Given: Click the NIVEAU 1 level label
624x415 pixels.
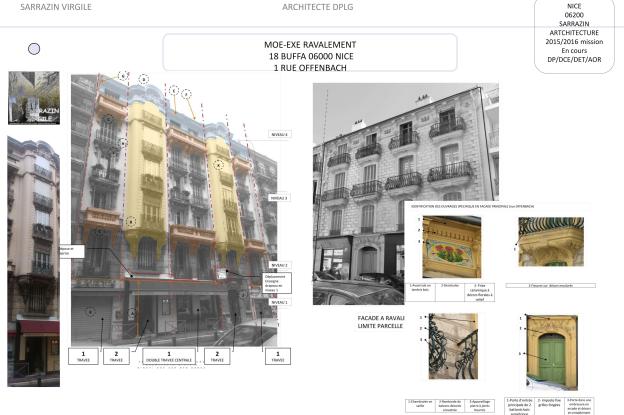Looking at the screenshot, I should [279, 302].
